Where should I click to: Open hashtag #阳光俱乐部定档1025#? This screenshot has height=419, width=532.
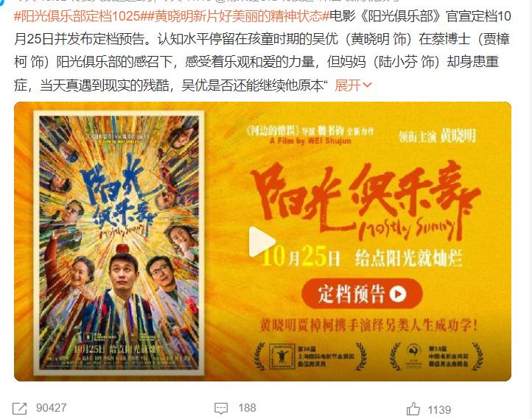(x=77, y=16)
